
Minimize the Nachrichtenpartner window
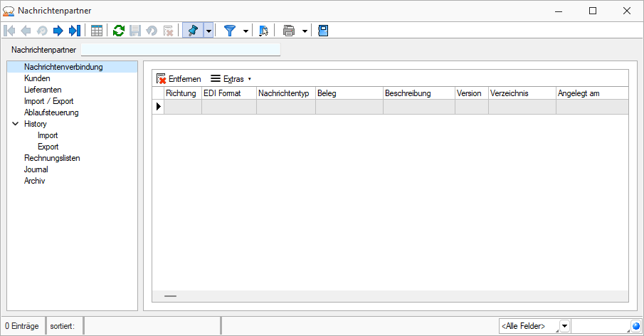pyautogui.click(x=559, y=11)
